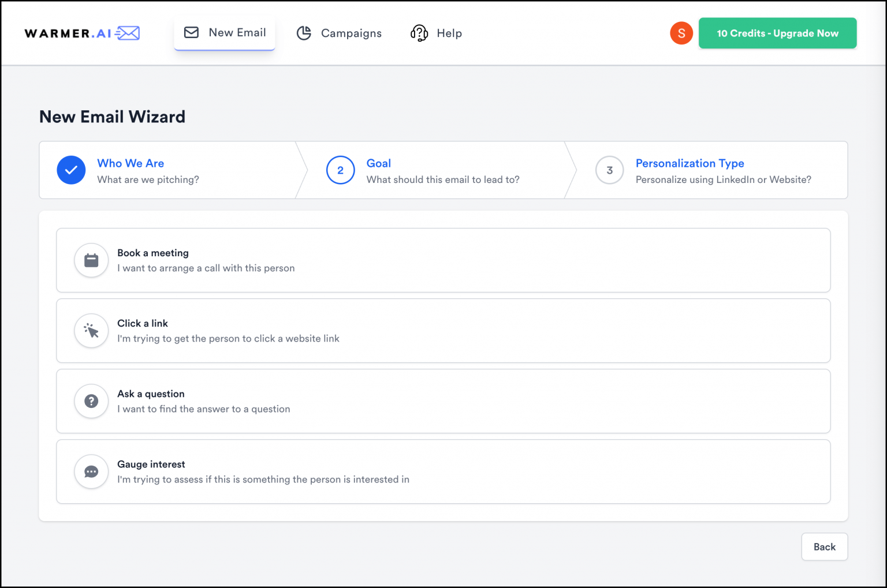The width and height of the screenshot is (887, 588).
Task: Click the Click a link cursor icon
Action: (91, 331)
